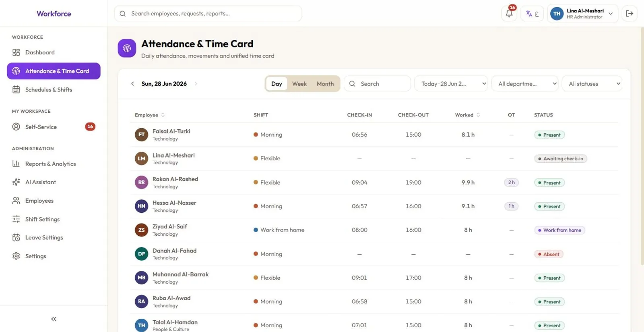This screenshot has height=332, width=644.
Task: Collapse the sidebar with double-chevron icon
Action: [x=54, y=319]
